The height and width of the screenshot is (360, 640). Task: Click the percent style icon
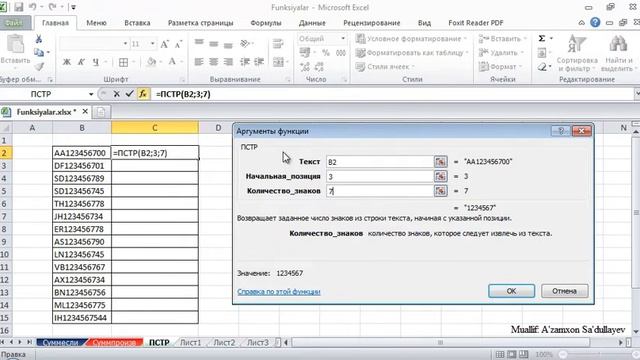[326, 53]
